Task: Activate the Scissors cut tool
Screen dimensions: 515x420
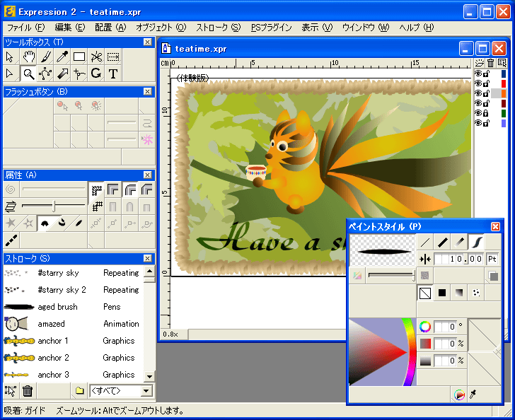Action: click(96, 57)
